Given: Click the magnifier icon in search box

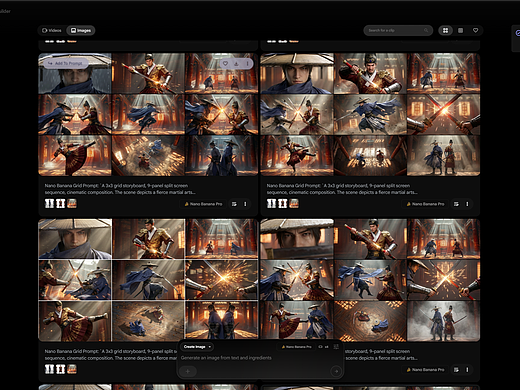Looking at the screenshot, I should tap(426, 30).
